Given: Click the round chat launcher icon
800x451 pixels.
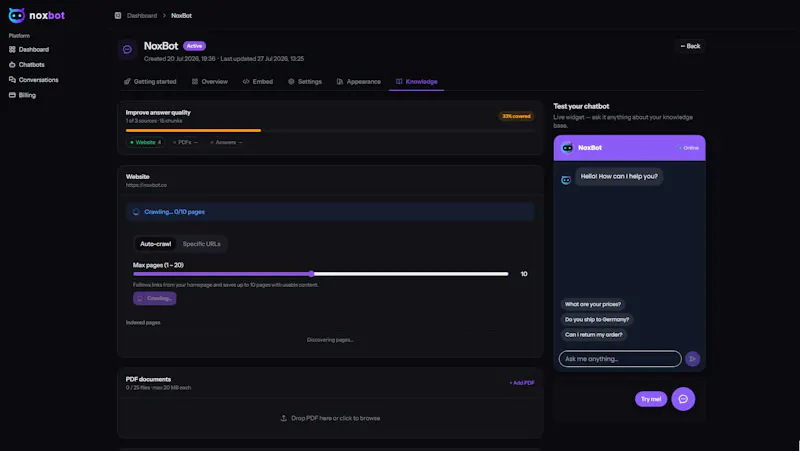Looking at the screenshot, I should 683,399.
